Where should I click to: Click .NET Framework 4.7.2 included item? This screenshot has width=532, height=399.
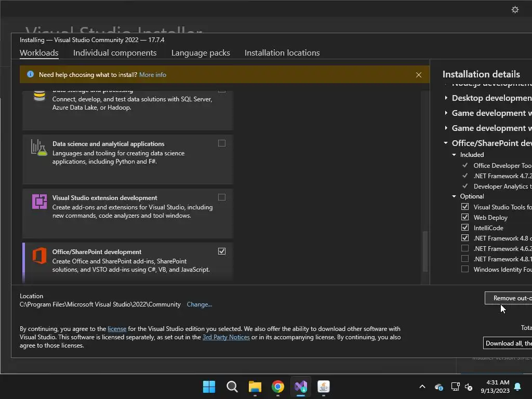click(x=502, y=176)
